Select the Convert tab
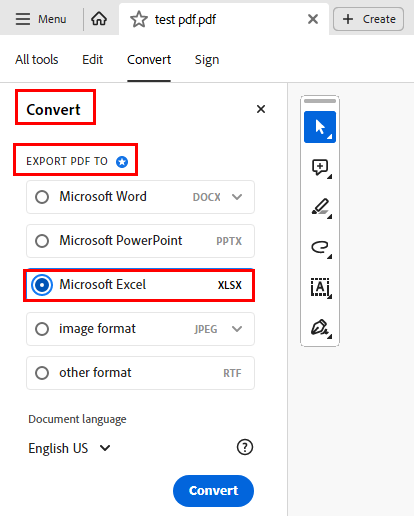This screenshot has height=516, width=414. point(149,60)
